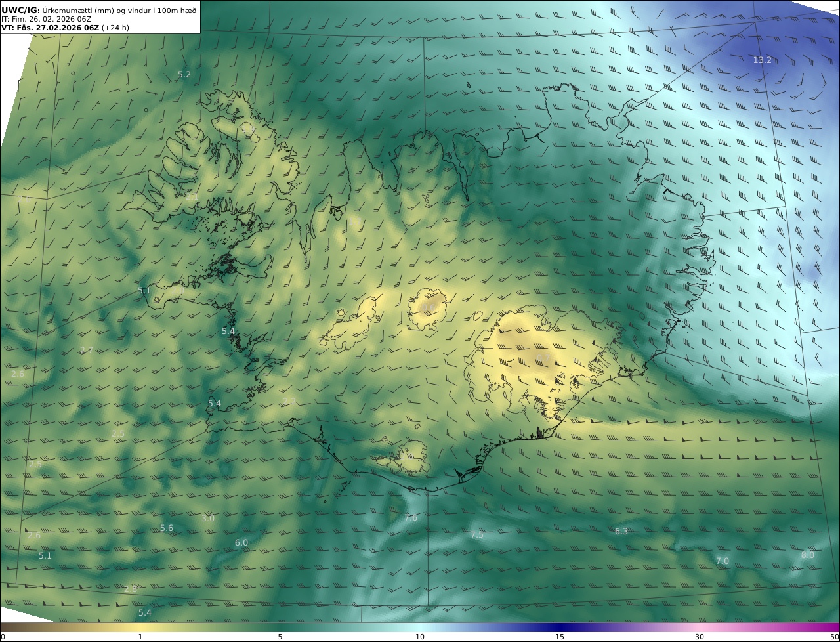Click the colorbar tick label 10

pos(420,637)
